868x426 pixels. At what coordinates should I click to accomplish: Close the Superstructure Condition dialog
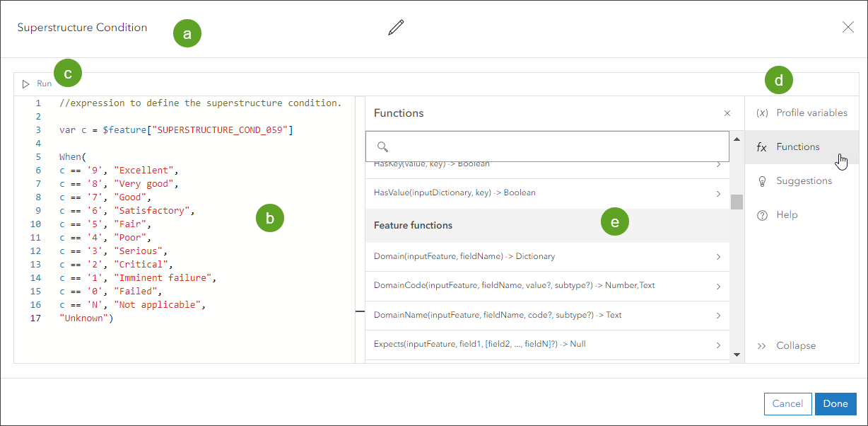pyautogui.click(x=848, y=27)
